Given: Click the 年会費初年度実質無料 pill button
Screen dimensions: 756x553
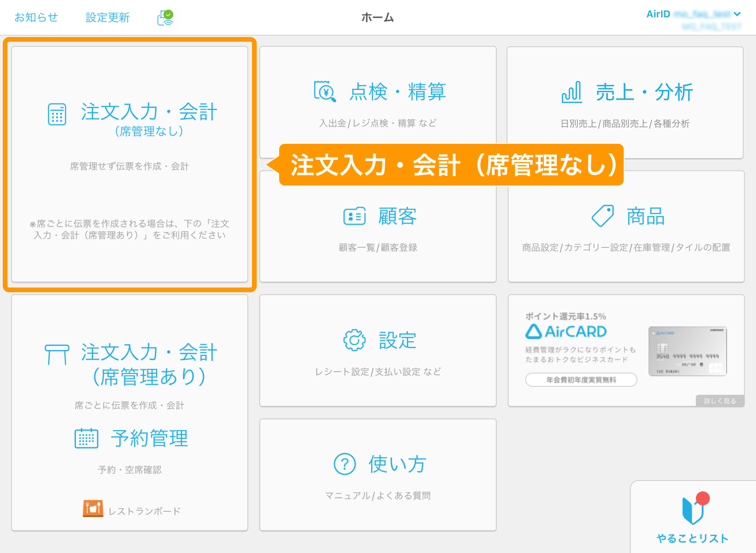Looking at the screenshot, I should pyautogui.click(x=581, y=380).
